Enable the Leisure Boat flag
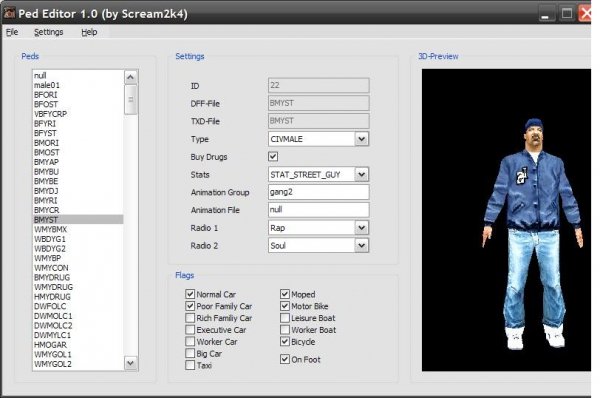 coord(285,318)
